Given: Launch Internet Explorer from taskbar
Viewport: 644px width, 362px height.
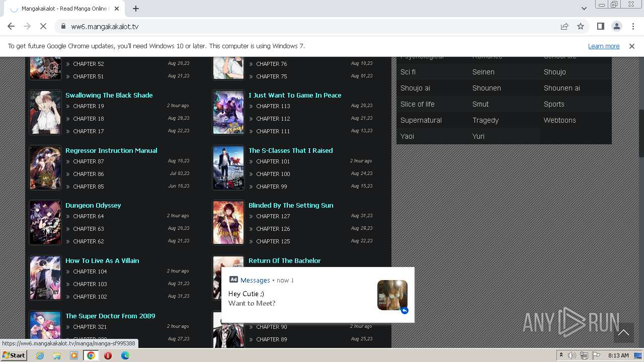Looking at the screenshot, I should [x=40, y=355].
